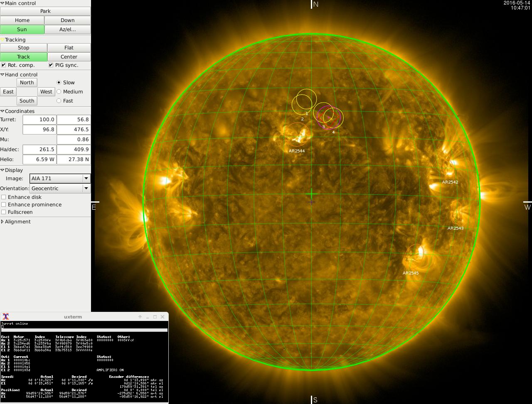Expand the Alignment section

tap(2, 222)
